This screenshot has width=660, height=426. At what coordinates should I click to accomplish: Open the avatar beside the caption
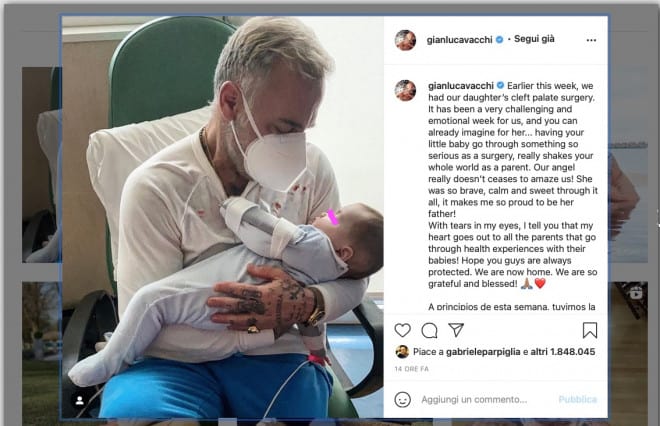point(405,90)
